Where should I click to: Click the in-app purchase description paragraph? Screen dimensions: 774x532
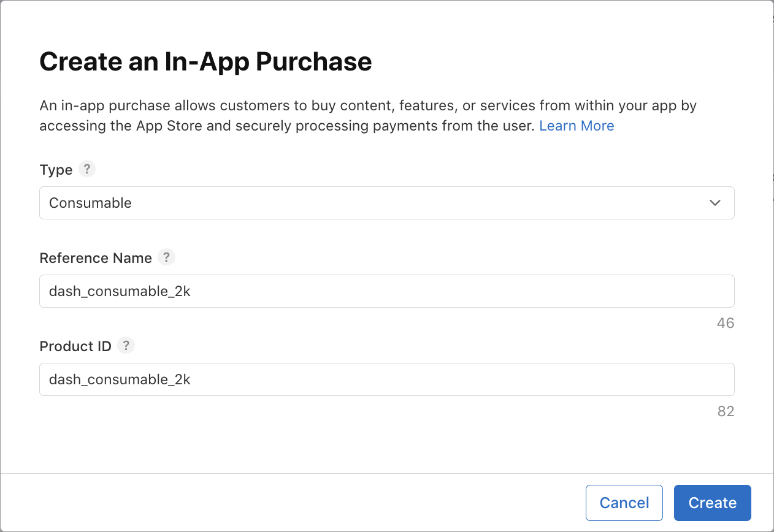pyautogui.click(x=368, y=115)
